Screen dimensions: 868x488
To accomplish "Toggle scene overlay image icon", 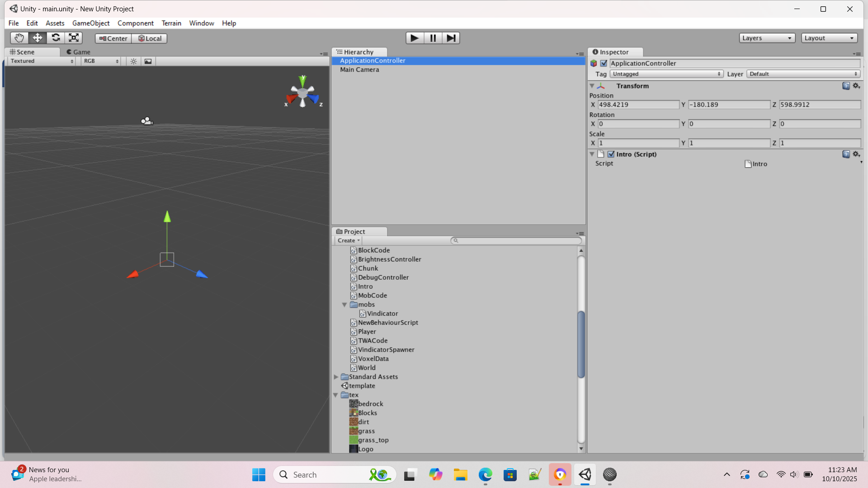I will [148, 61].
